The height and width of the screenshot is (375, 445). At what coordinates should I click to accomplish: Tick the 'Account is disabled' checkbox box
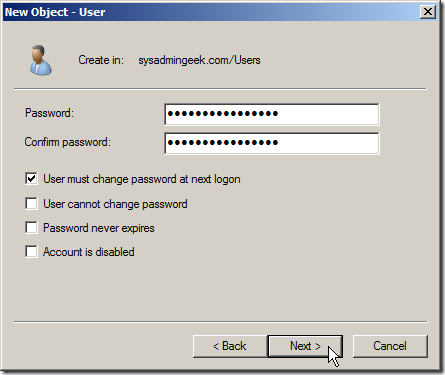point(31,252)
